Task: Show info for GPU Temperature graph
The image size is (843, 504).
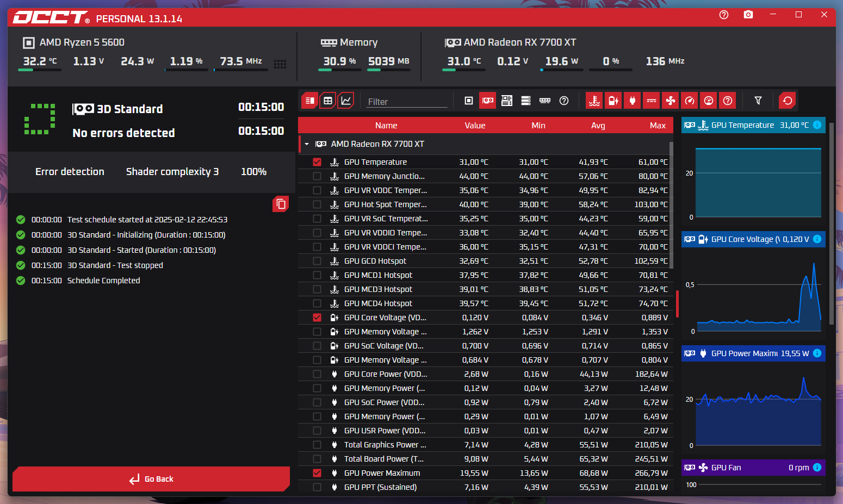Action: 817,125
